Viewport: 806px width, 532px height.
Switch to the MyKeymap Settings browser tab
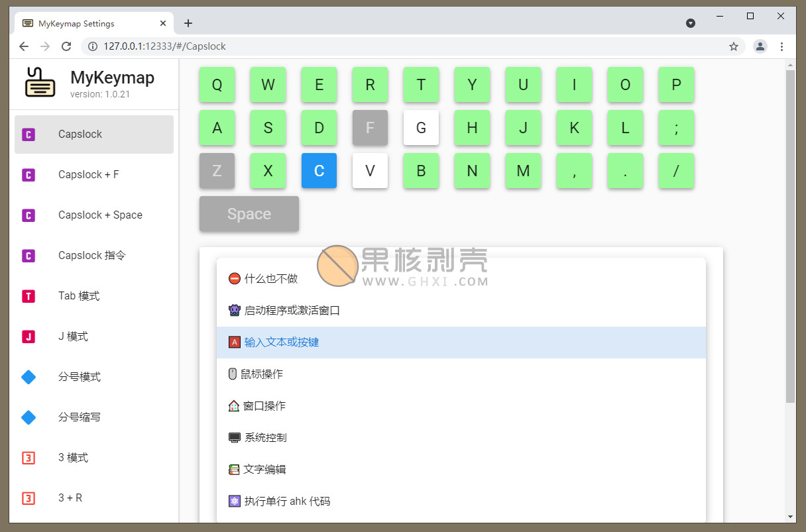tap(86, 23)
